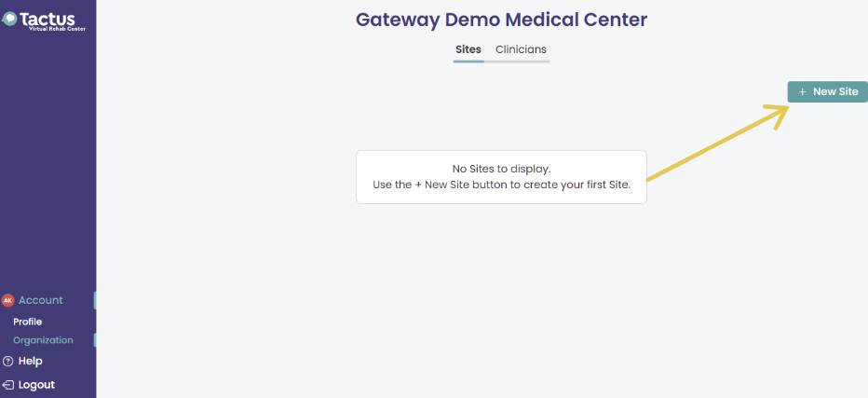Click the No Sites to display message card

coord(501,177)
